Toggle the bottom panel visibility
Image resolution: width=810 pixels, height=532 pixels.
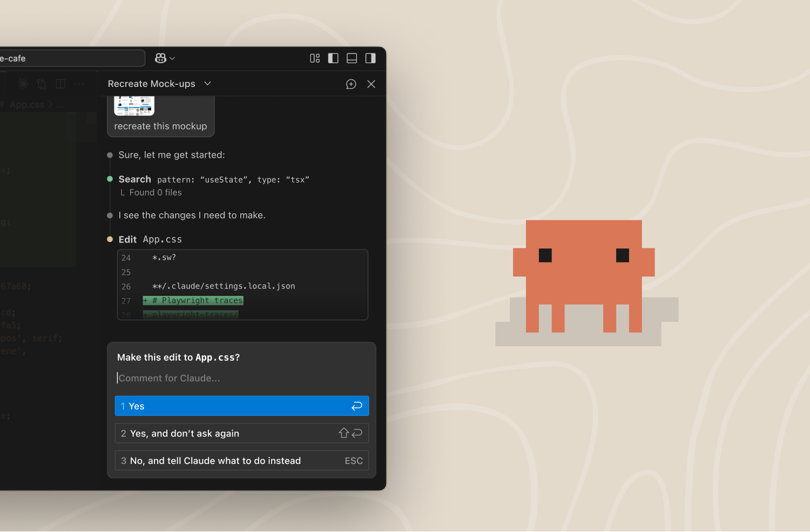(352, 58)
